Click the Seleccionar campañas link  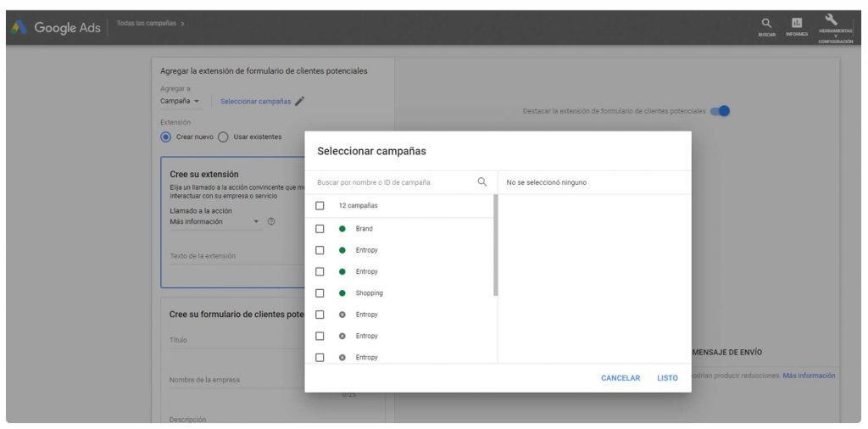(256, 101)
